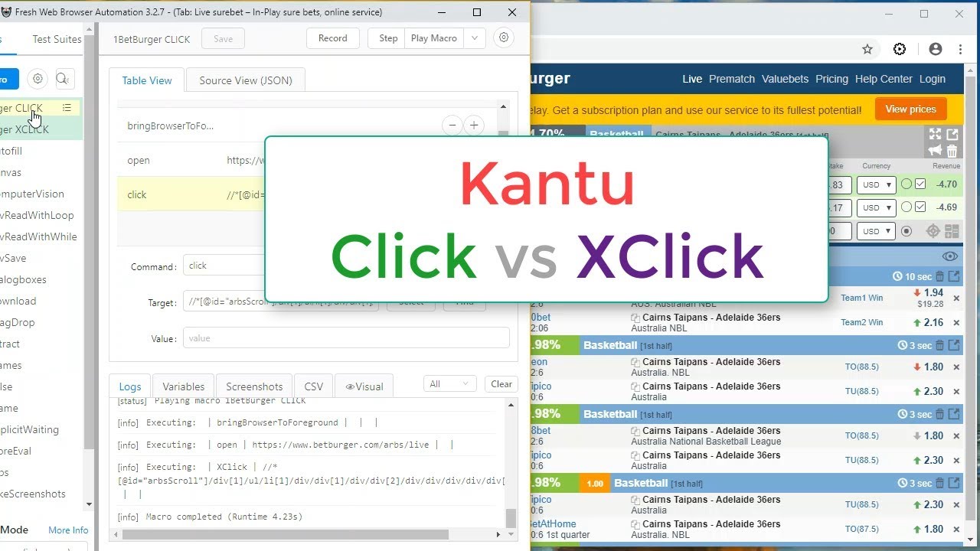Click the Record button

[333, 38]
